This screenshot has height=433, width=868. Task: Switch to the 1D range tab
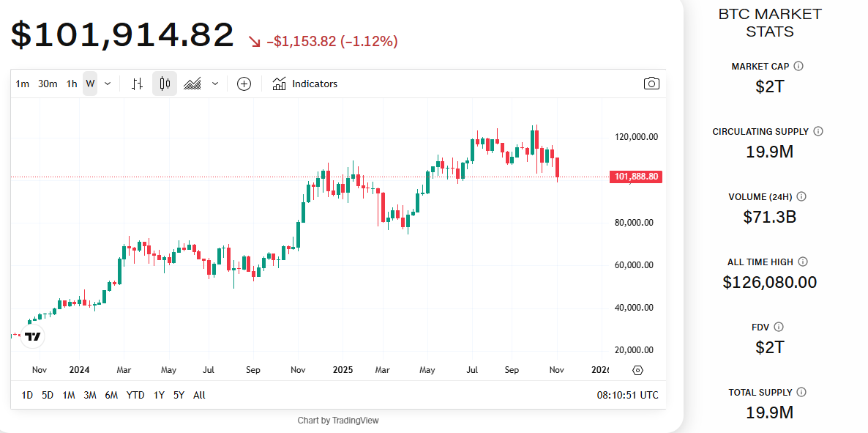pyautogui.click(x=27, y=395)
